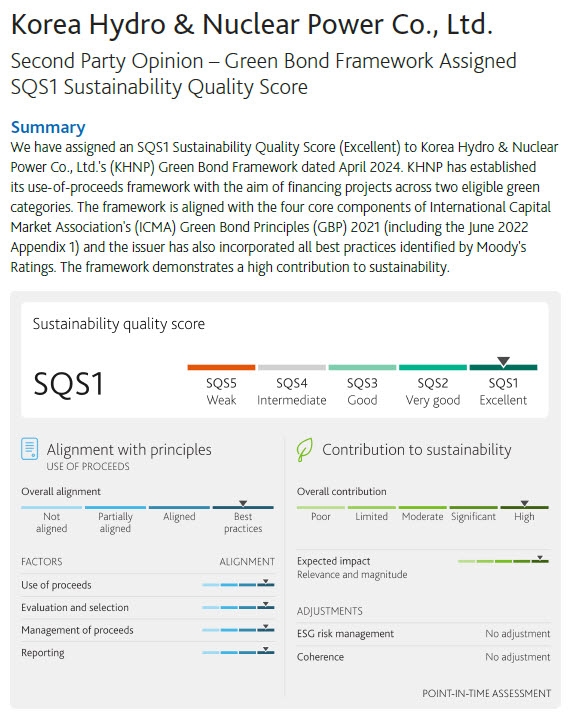Click the Summary heading
The height and width of the screenshot is (716, 573).
tap(48, 127)
